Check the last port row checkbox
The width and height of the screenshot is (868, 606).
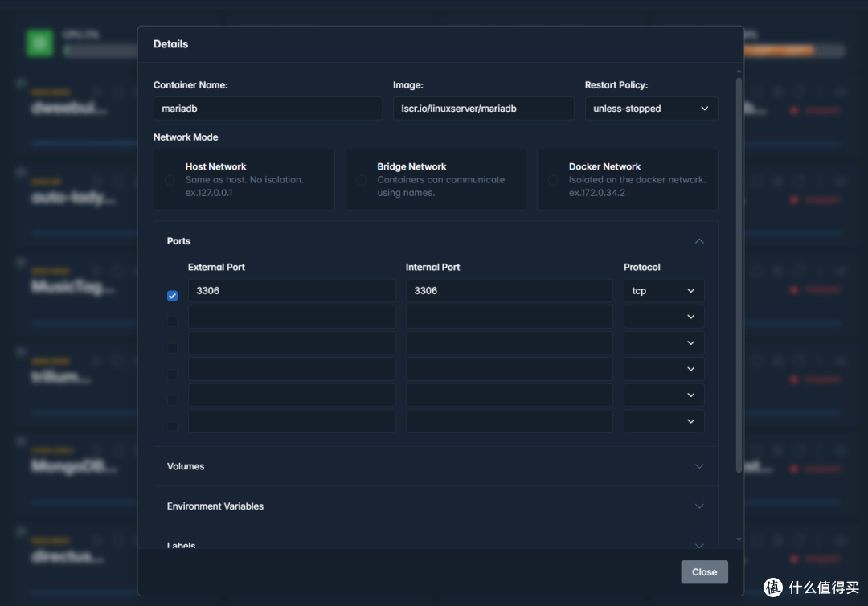click(172, 427)
